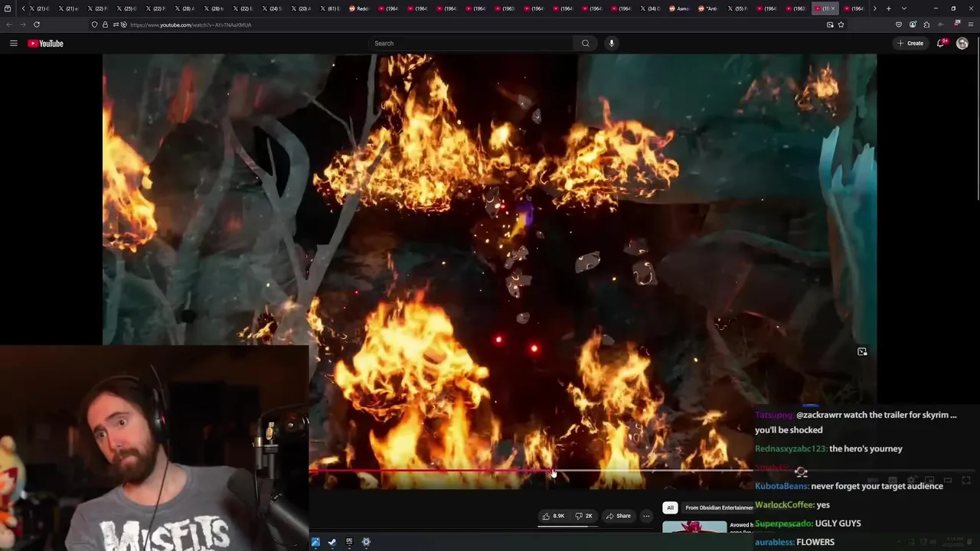Switch to the tab labeled (34)
980x551 pixels.
tap(651, 8)
